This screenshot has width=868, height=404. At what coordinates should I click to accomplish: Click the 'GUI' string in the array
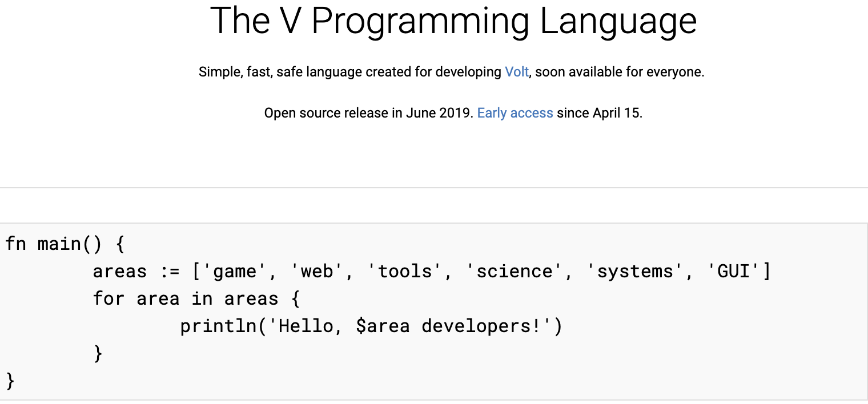733,272
